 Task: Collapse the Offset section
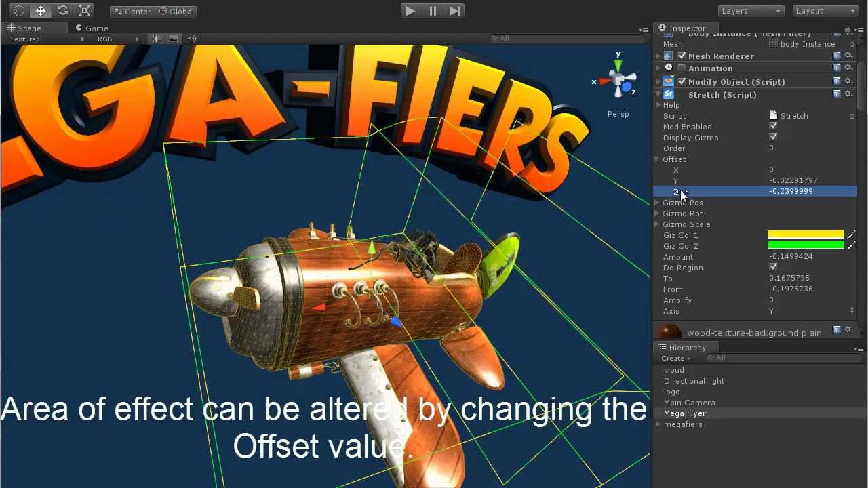point(656,159)
